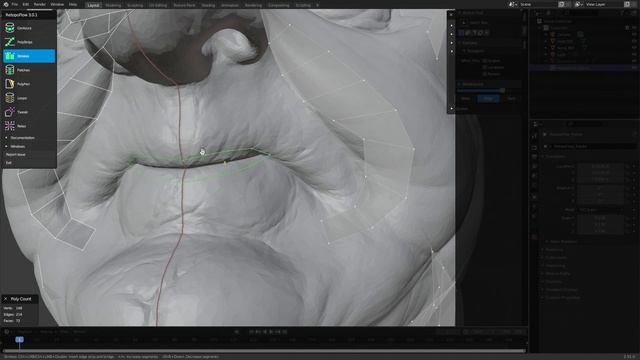Image resolution: width=640 pixels, height=360 pixels.
Task: Open the Edit menu
Action: click(x=26, y=4)
